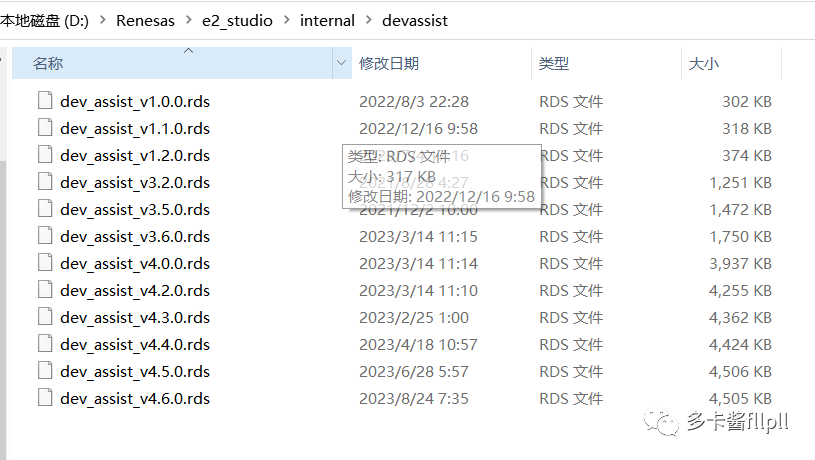Click date 2022/8/3 22:28

pos(414,101)
